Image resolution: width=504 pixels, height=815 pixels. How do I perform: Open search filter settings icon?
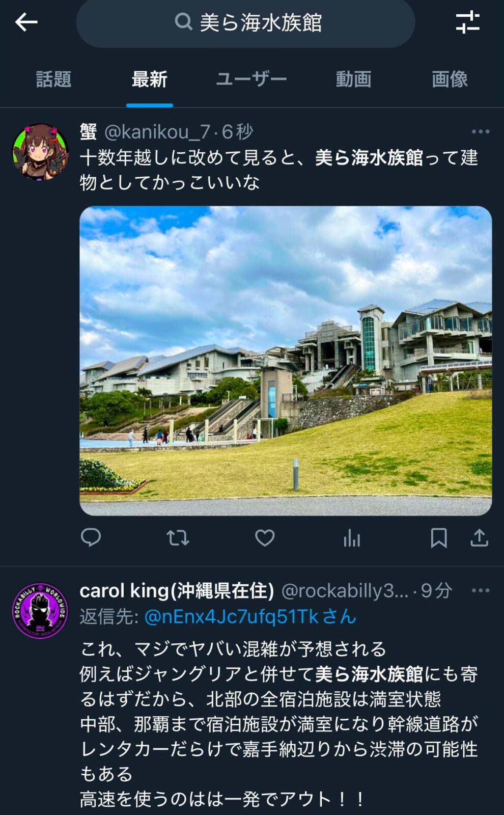pos(467,22)
